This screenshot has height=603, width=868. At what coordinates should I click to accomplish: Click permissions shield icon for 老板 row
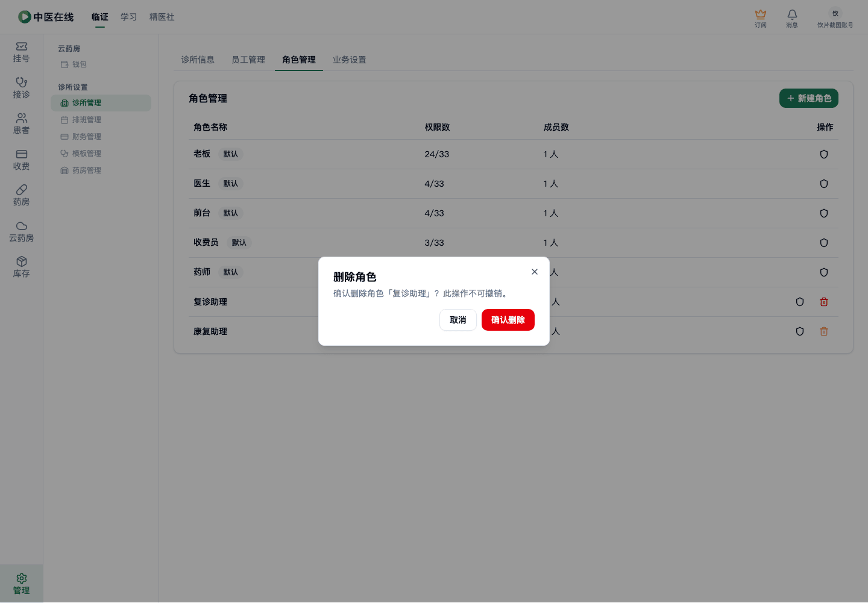[824, 154]
